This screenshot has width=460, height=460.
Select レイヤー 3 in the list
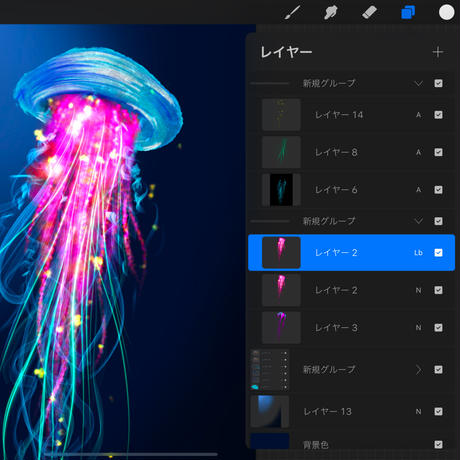[352, 328]
